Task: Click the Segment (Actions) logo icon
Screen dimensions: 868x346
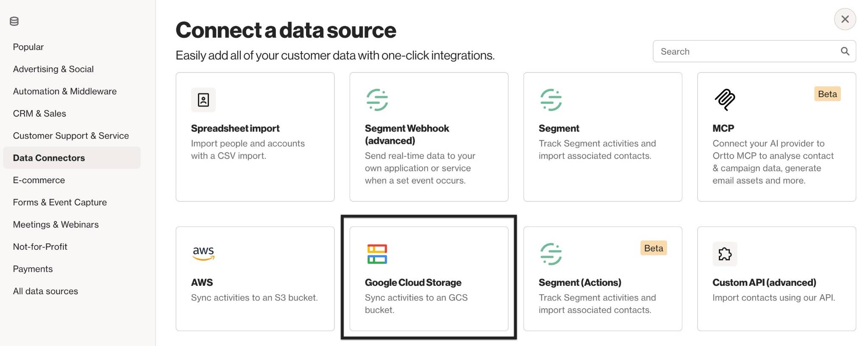Action: click(551, 254)
